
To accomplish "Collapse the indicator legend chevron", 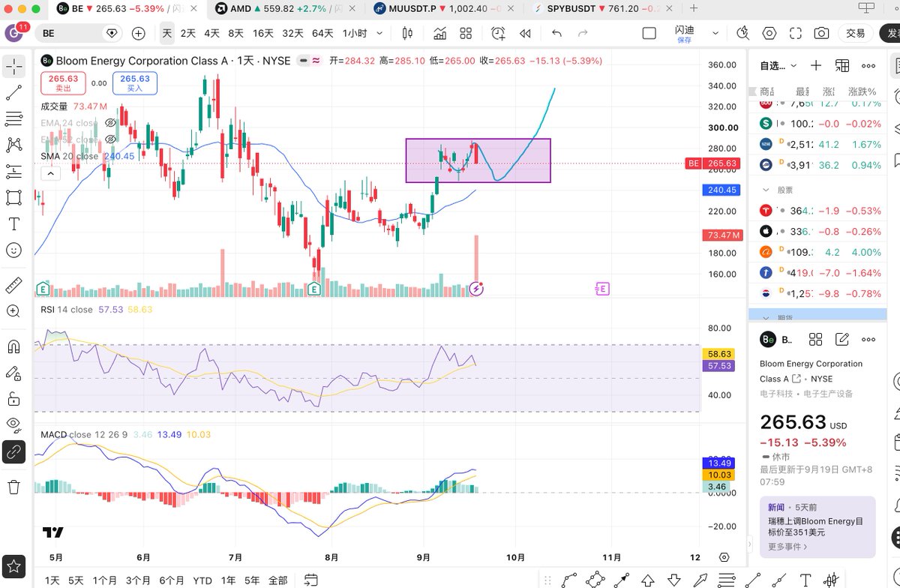I will pyautogui.click(x=50, y=173).
